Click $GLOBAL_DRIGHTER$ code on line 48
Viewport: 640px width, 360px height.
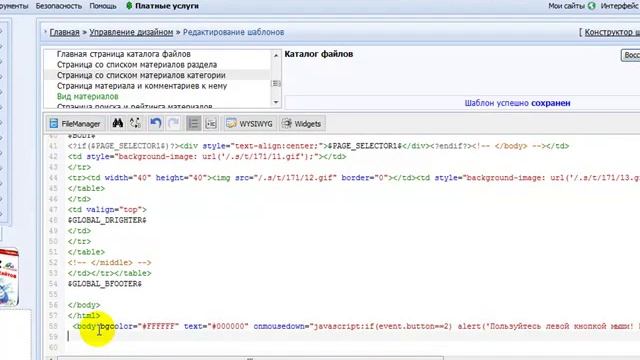pyautogui.click(x=107, y=220)
